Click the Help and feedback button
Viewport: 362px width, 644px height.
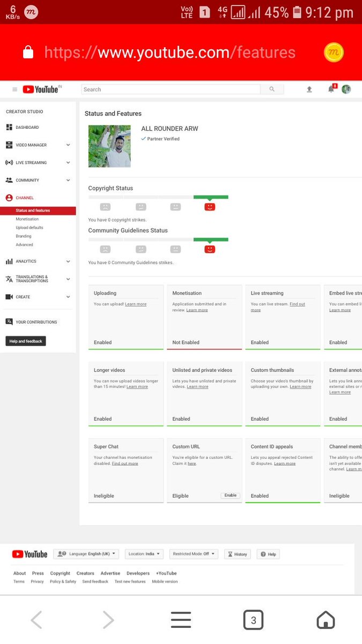click(x=26, y=341)
